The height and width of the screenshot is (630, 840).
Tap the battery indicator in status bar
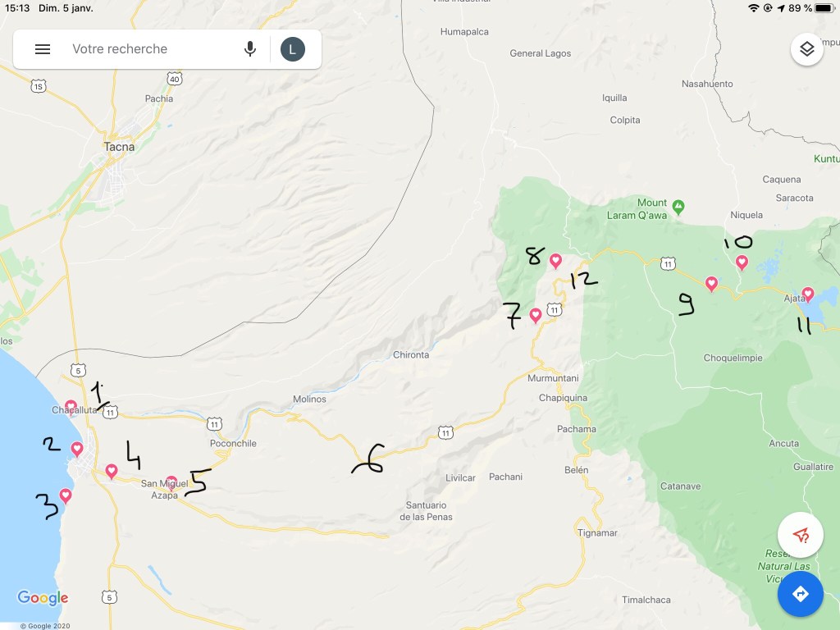823,8
